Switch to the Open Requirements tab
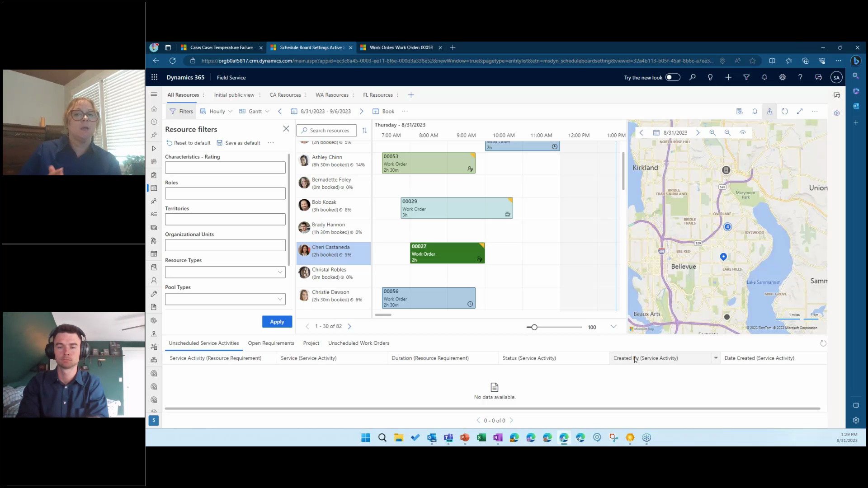The height and width of the screenshot is (488, 868). [270, 343]
